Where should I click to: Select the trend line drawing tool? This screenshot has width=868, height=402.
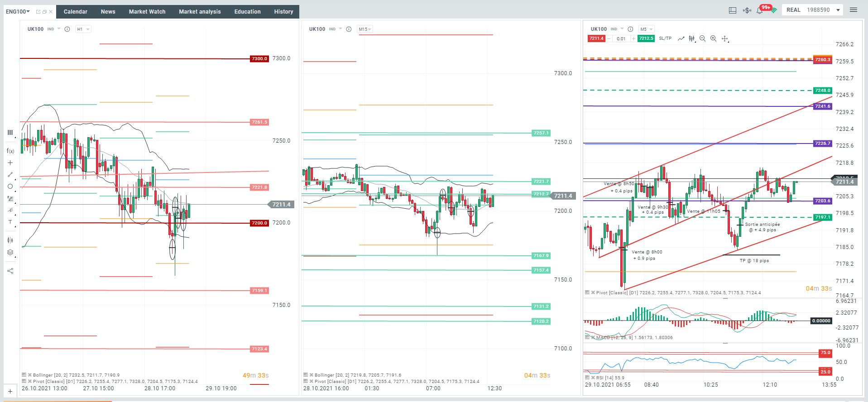[x=10, y=175]
